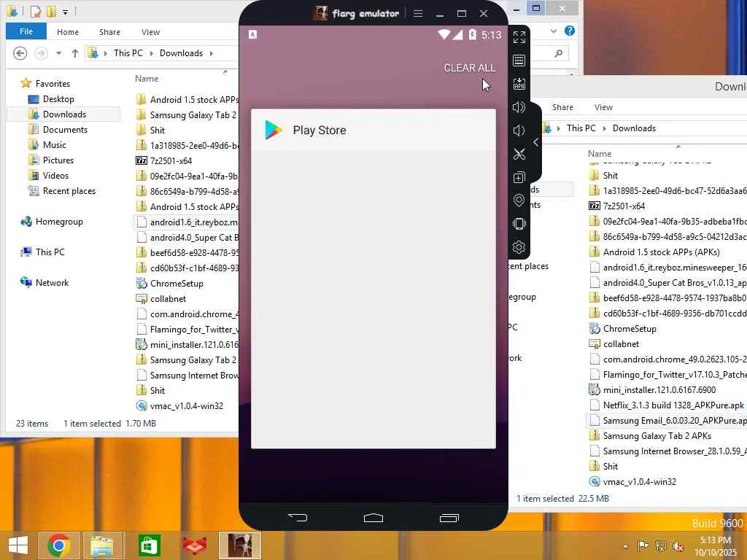Image resolution: width=747 pixels, height=560 pixels.
Task: Open the Home tab in left Explorer window
Action: point(68,32)
